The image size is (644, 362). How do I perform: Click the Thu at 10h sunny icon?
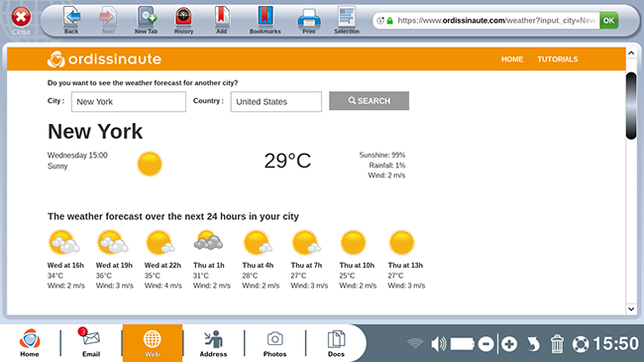354,242
